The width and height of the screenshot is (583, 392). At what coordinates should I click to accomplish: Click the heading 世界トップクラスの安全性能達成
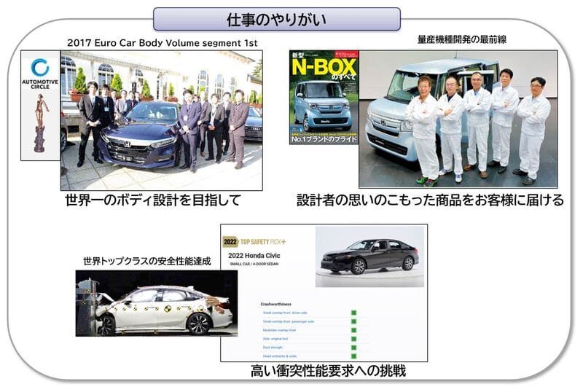[x=147, y=261]
